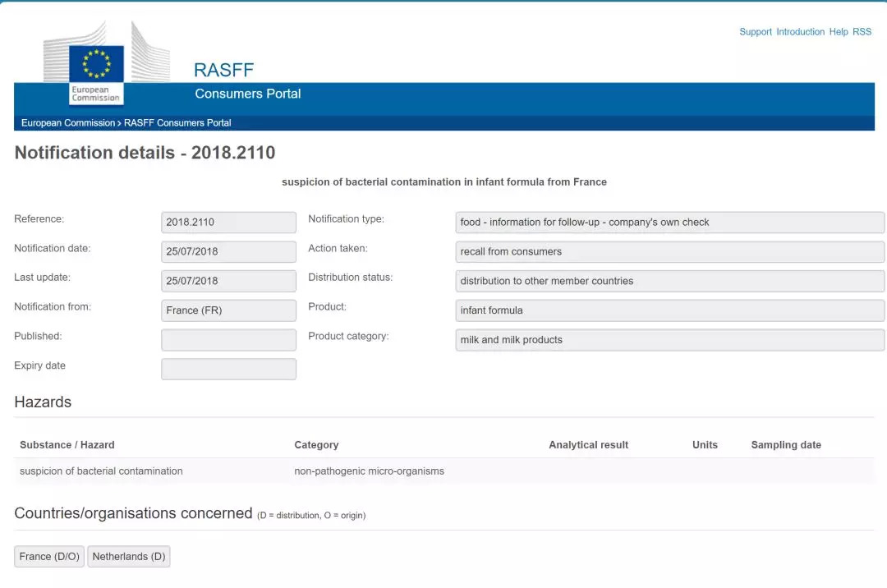This screenshot has height=588, width=887.
Task: Open the RSS feed link
Action: [862, 32]
